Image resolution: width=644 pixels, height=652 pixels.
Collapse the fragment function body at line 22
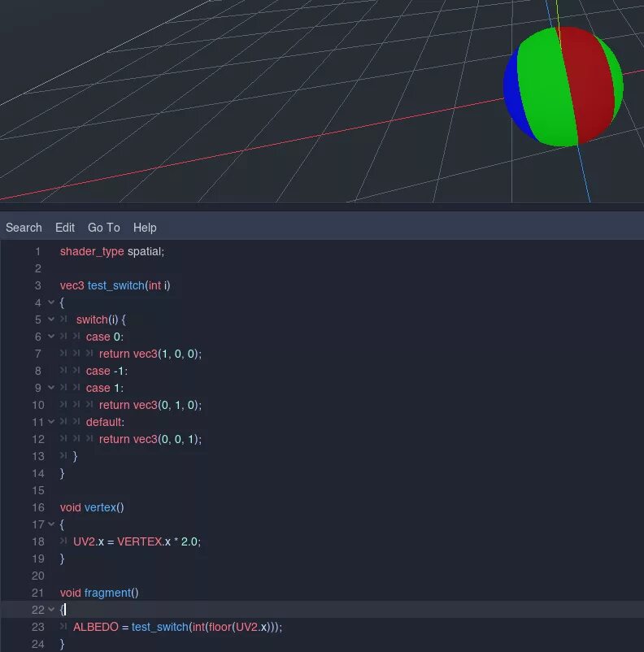(51, 610)
